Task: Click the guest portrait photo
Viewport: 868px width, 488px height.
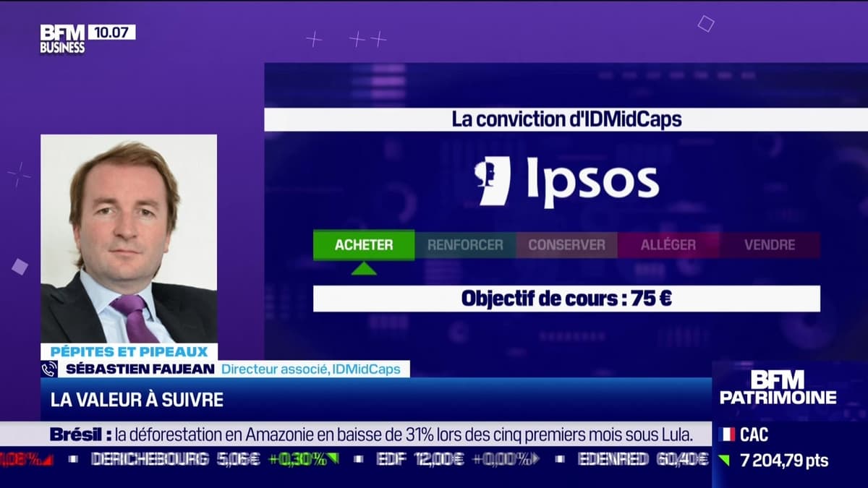Action: pyautogui.click(x=129, y=239)
